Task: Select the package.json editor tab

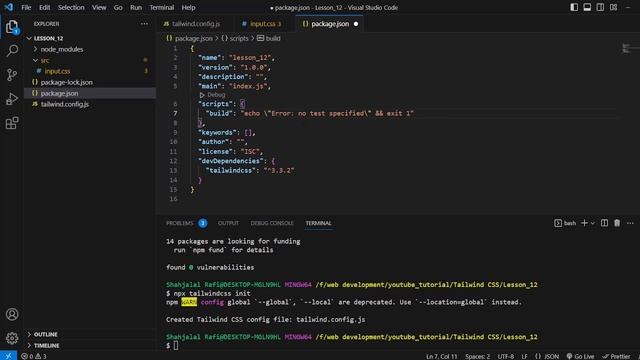Action: 330,24
